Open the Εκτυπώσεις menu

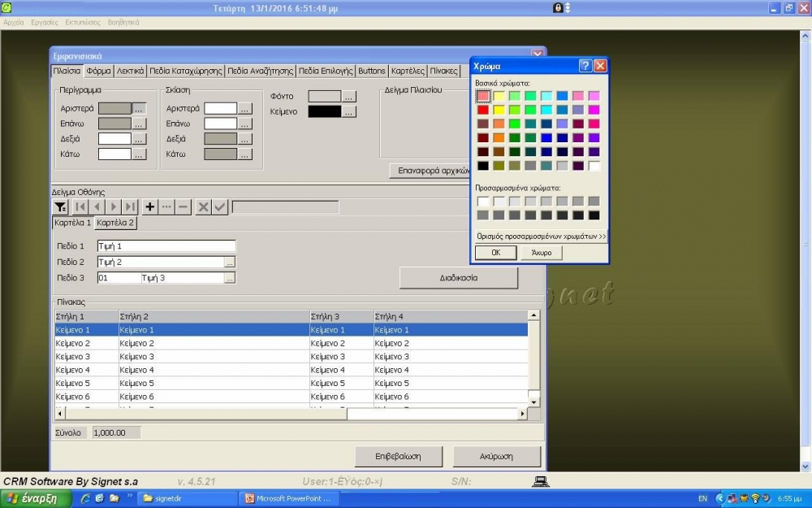coord(83,22)
